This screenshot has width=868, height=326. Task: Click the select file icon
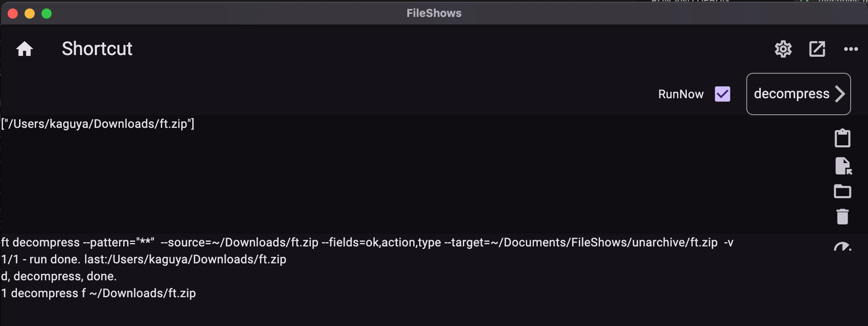click(x=843, y=166)
